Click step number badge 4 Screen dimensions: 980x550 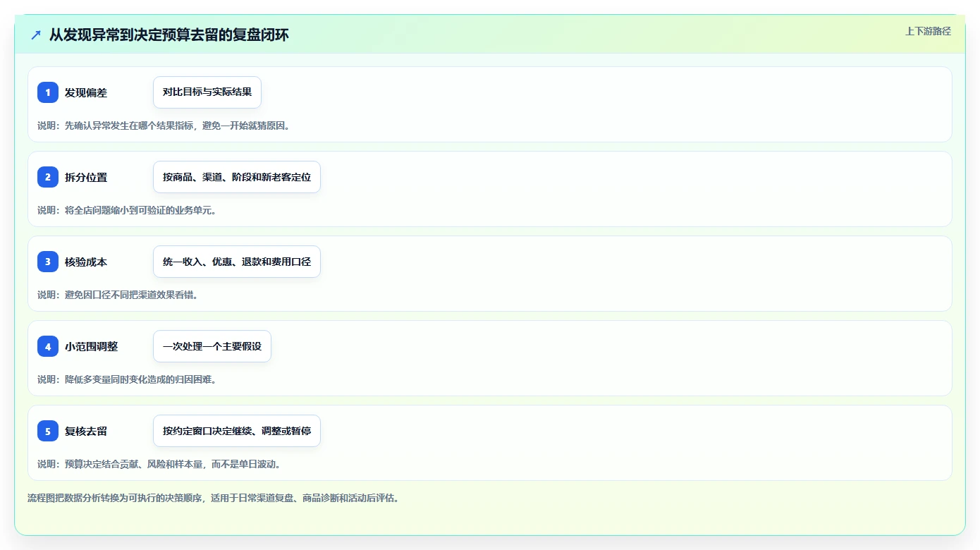[x=48, y=346]
